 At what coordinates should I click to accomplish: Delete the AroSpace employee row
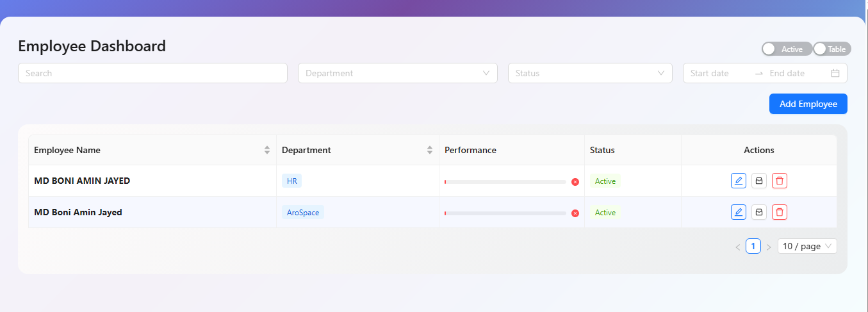pyautogui.click(x=779, y=212)
